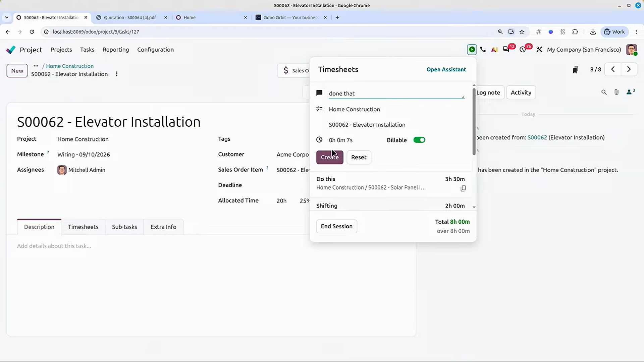The height and width of the screenshot is (362, 644).
Task: Open the messages conversations icon
Action: click(x=506, y=50)
